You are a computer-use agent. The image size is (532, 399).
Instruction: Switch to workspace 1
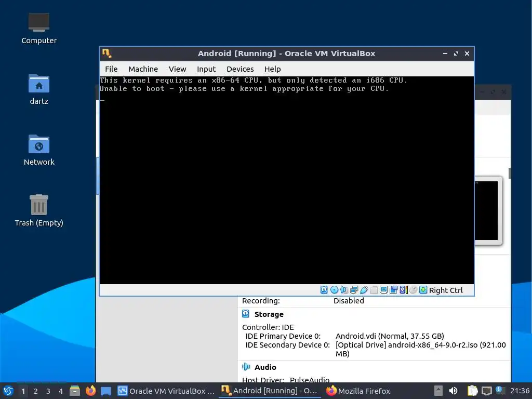[x=23, y=391]
